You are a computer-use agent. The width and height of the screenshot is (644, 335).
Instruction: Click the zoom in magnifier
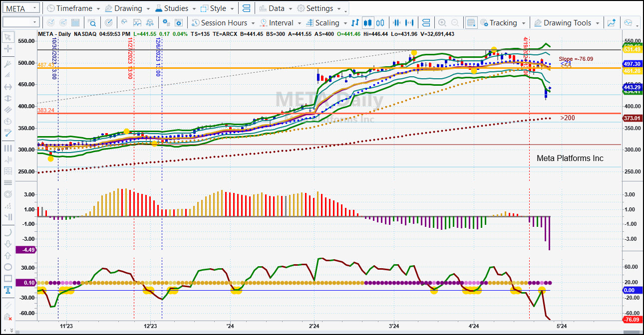[x=442, y=23]
